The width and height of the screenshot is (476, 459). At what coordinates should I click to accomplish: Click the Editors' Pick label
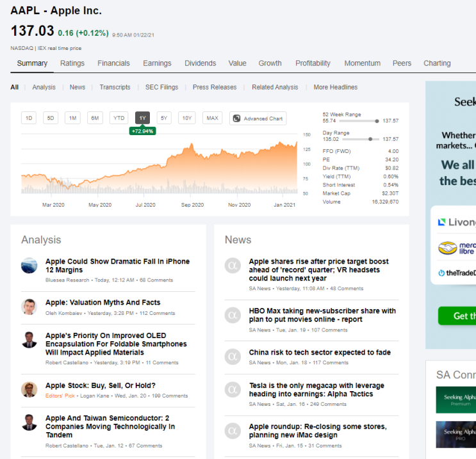(x=60, y=396)
